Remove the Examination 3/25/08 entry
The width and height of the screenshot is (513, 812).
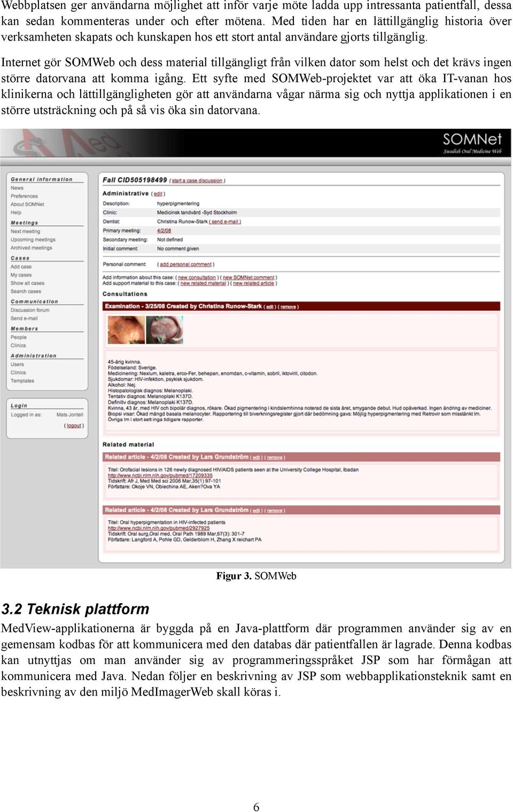[x=288, y=307]
